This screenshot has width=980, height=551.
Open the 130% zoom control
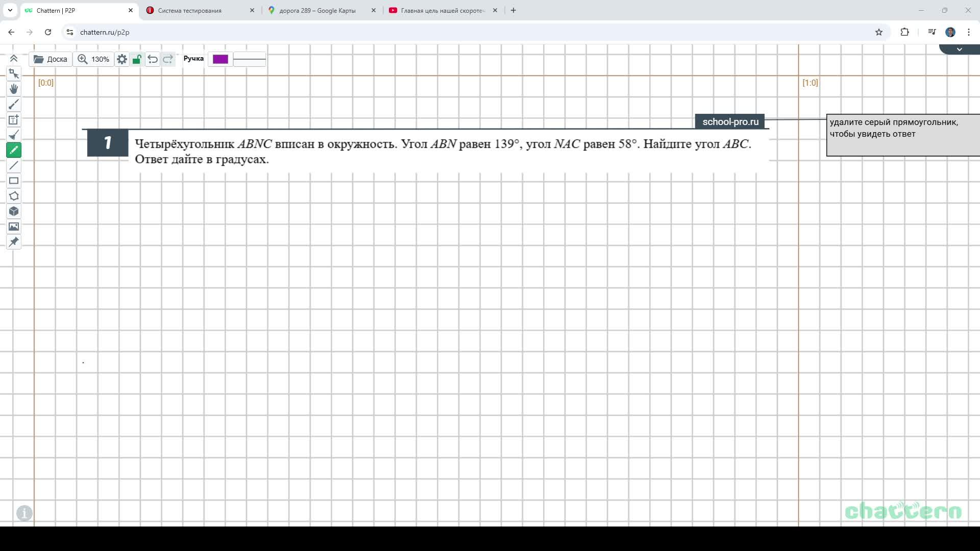[93, 59]
